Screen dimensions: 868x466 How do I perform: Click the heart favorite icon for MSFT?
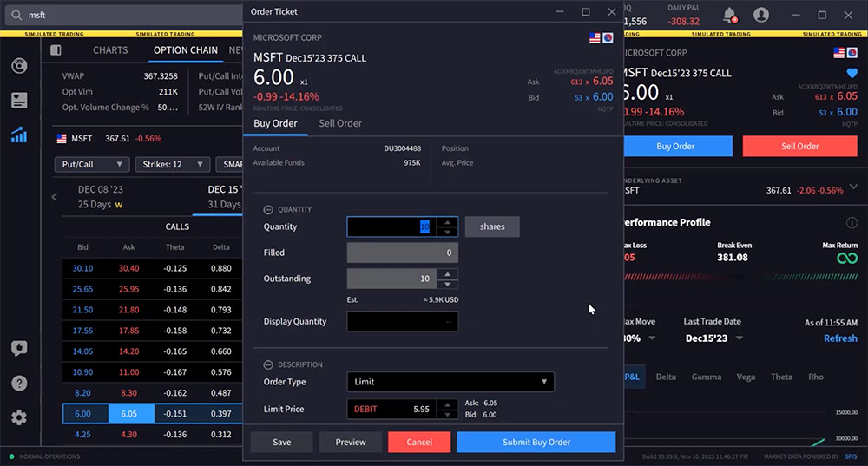click(852, 73)
